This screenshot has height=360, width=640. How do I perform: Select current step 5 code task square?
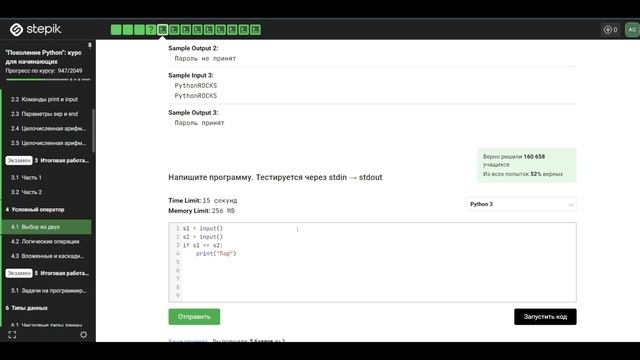[162, 30]
